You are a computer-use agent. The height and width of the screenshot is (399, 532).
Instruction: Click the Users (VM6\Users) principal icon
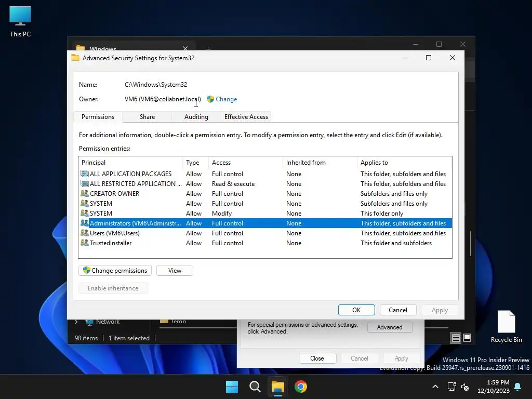(85, 233)
